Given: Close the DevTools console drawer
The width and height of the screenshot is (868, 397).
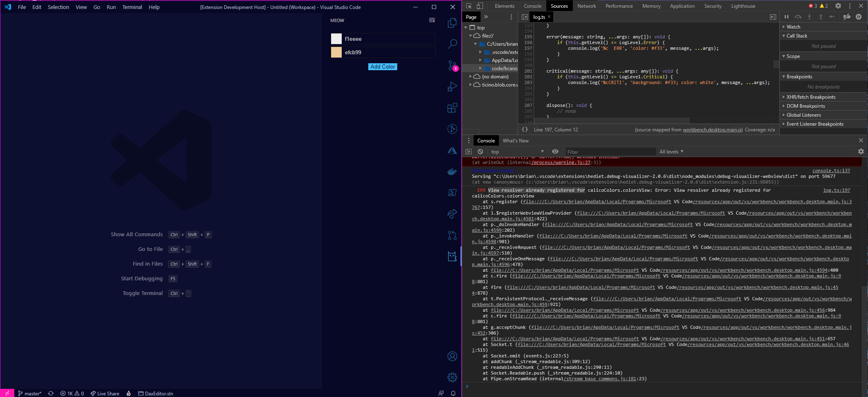Looking at the screenshot, I should (x=861, y=140).
